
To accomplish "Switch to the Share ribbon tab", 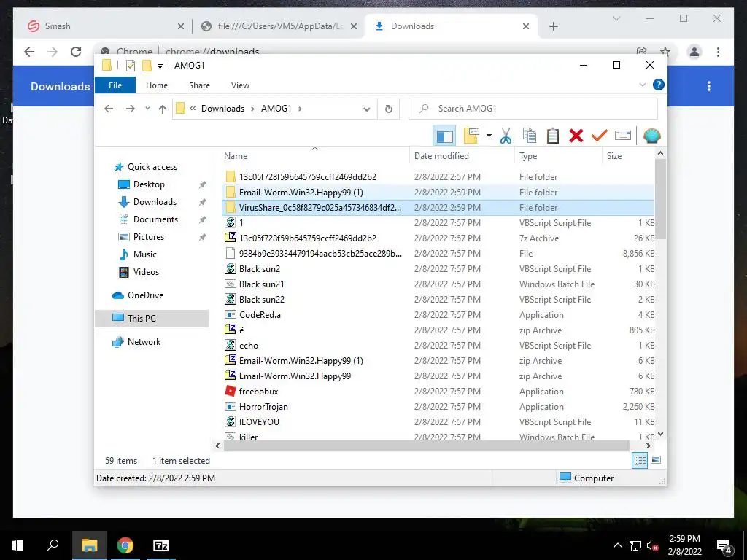I will [199, 85].
